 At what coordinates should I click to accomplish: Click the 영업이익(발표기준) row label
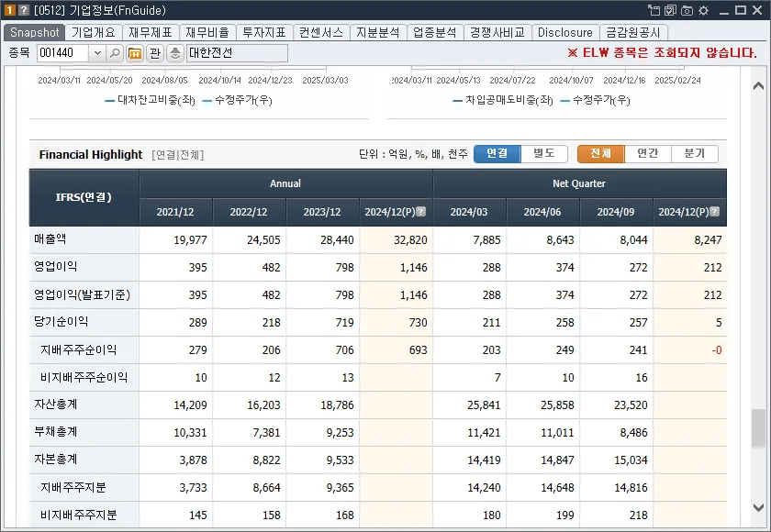click(x=82, y=294)
